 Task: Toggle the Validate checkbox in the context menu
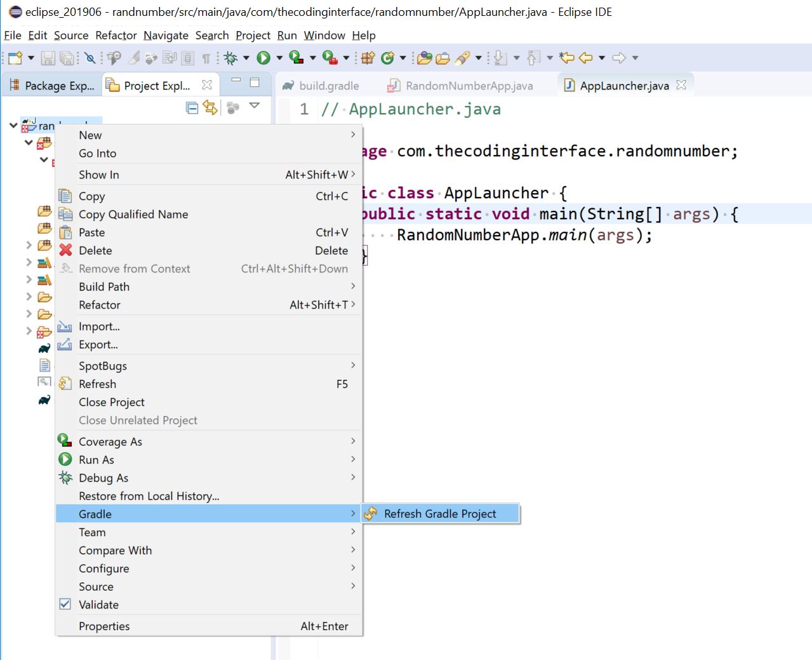(x=65, y=604)
